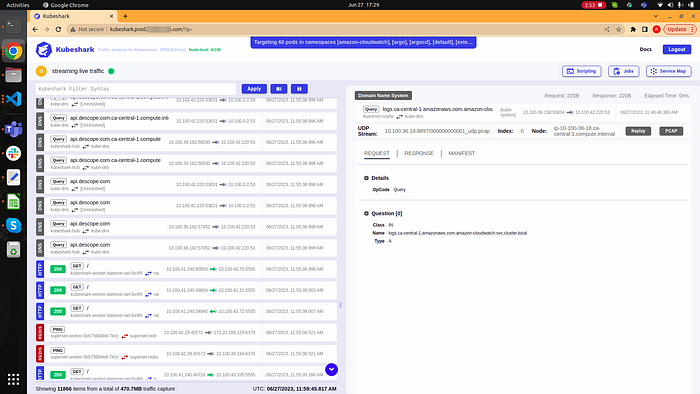This screenshot has height=394, width=700.
Task: Open the Chrome profile avatar
Action: 656,29
